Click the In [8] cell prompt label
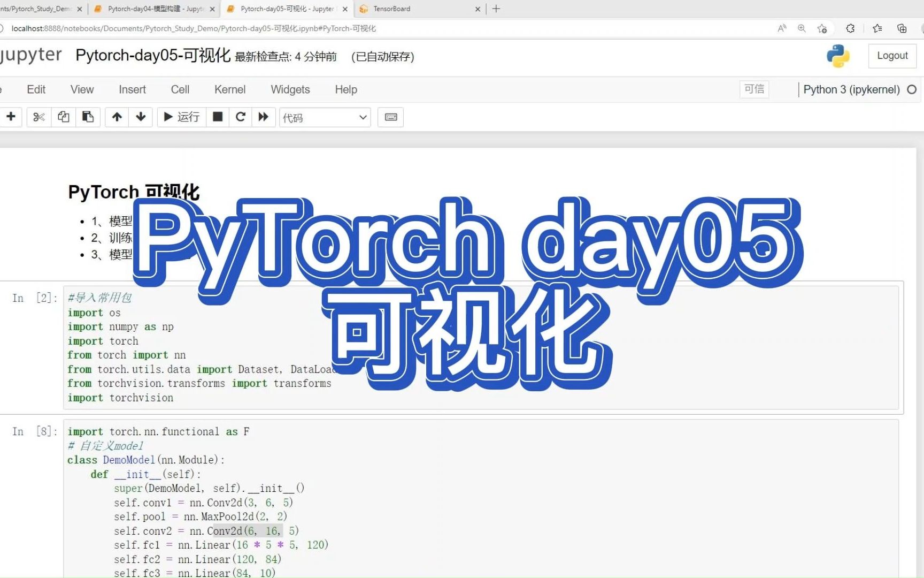 pos(35,431)
